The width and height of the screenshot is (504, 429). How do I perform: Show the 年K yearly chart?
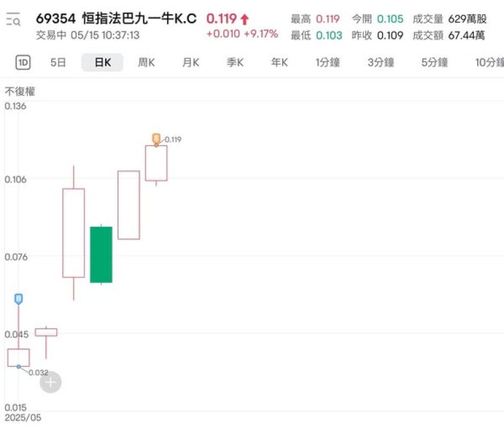[x=279, y=62]
